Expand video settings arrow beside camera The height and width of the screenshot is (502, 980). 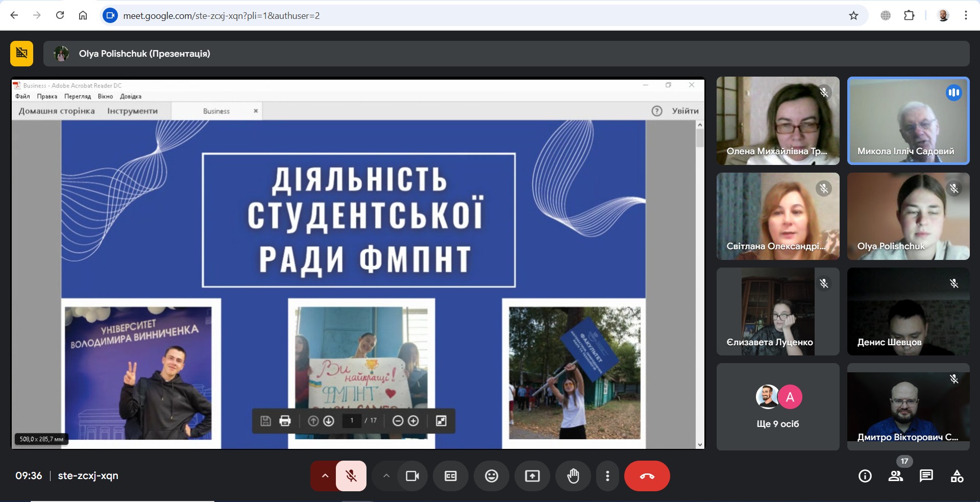(x=386, y=476)
